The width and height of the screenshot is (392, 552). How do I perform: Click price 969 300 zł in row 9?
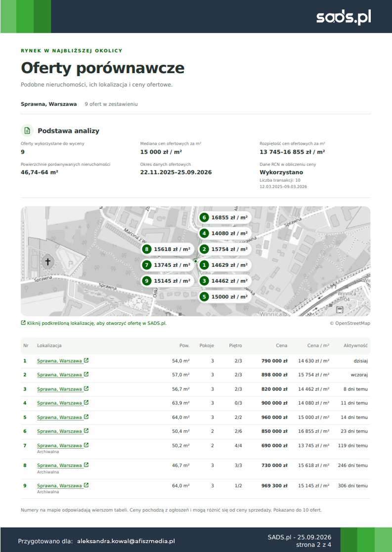274,485
